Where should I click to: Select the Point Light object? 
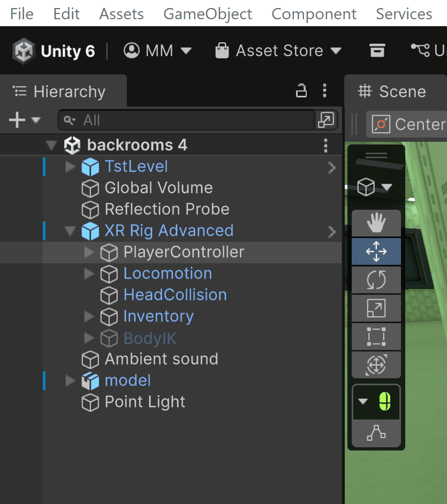pyautogui.click(x=145, y=402)
